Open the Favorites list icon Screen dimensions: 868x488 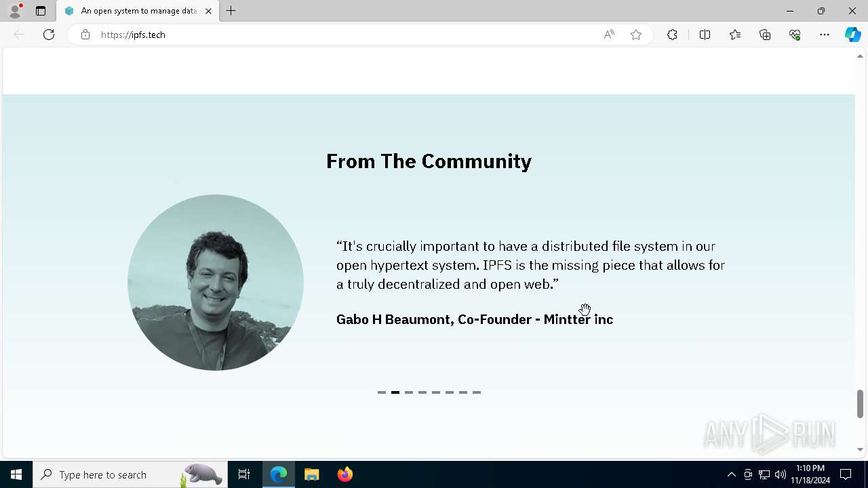pyautogui.click(x=735, y=35)
